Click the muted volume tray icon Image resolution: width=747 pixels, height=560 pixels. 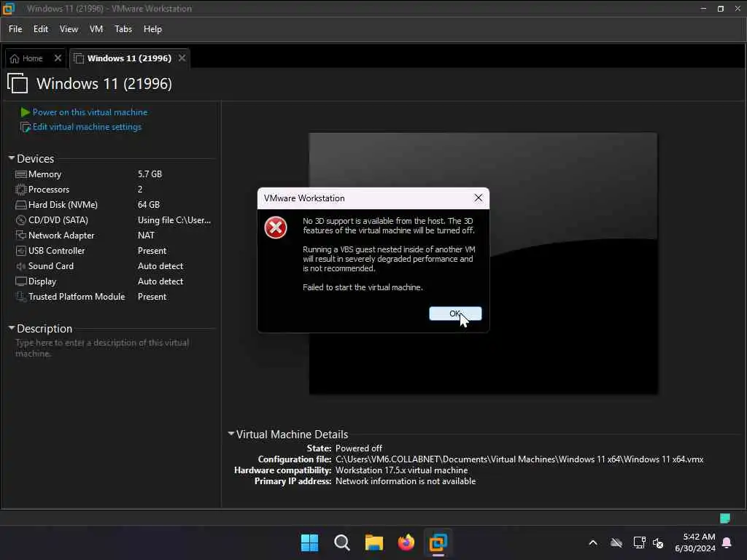(x=658, y=542)
